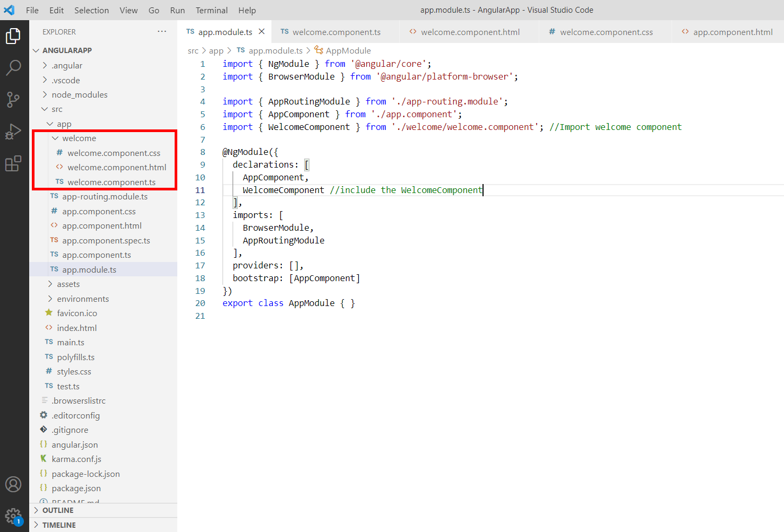Screen dimensions: 784x532
Task: Click the lines icon of .browserslistrc
Action: 45,400
